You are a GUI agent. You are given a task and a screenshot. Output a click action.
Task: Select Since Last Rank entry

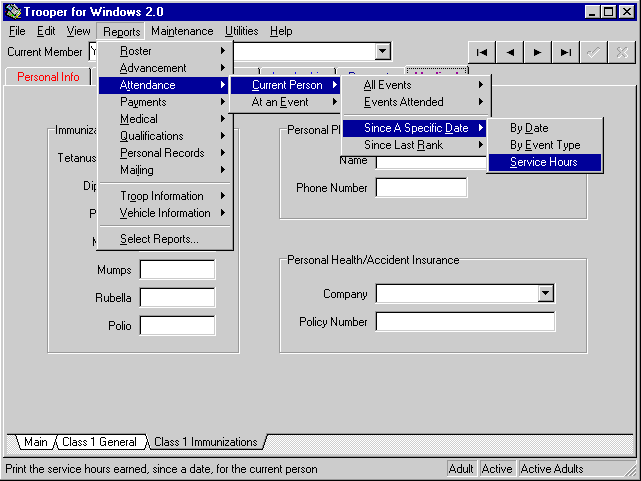pyautogui.click(x=415, y=145)
